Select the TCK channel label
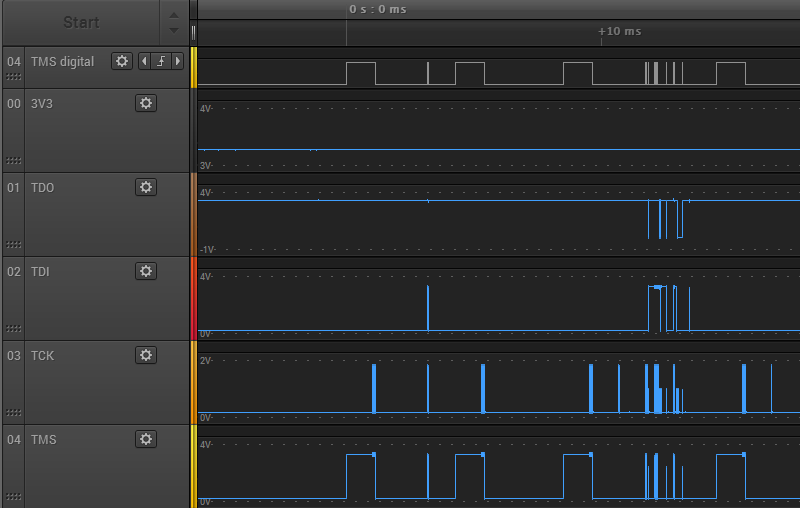This screenshot has width=800, height=508. coord(42,355)
